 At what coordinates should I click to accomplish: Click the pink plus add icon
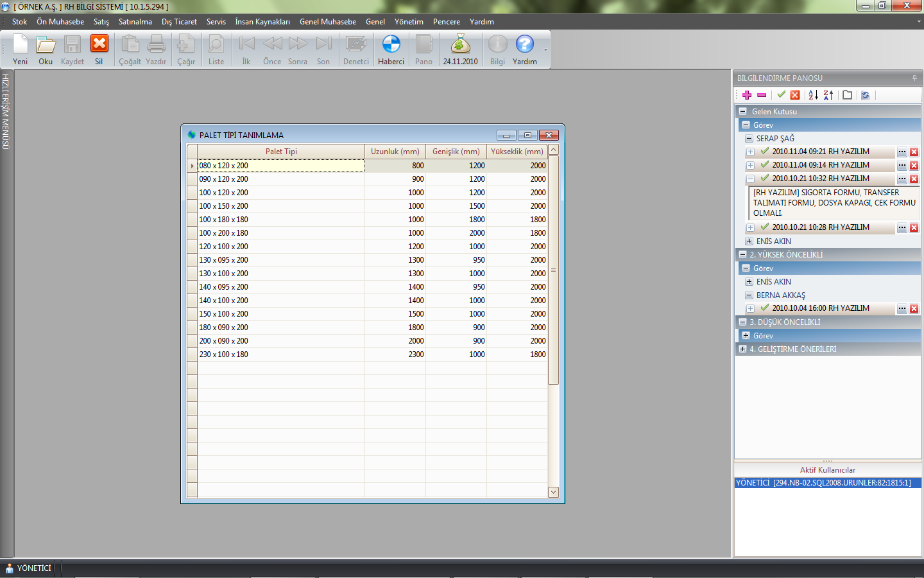(747, 95)
